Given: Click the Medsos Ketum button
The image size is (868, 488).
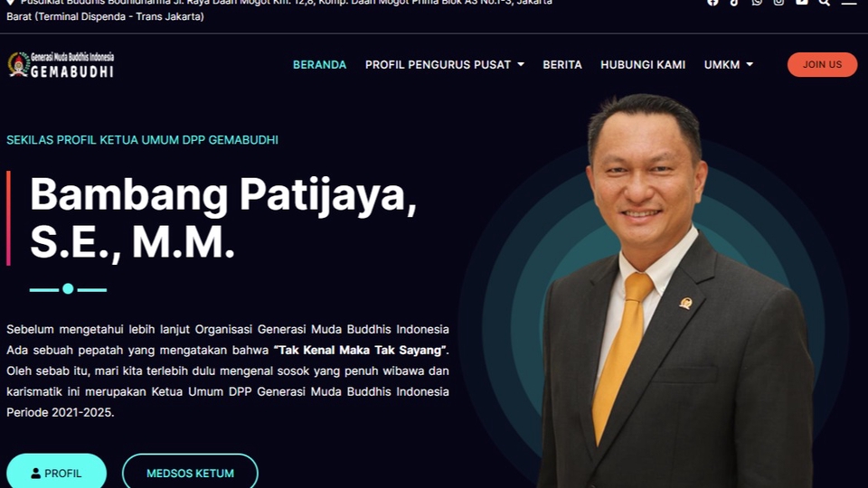Looking at the screenshot, I should pyautogui.click(x=190, y=472).
